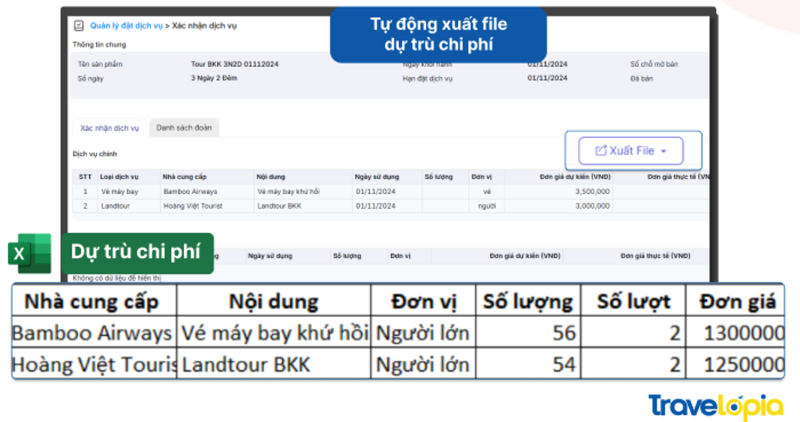Click the Xuất File export button
The image size is (800, 422).
point(631,151)
